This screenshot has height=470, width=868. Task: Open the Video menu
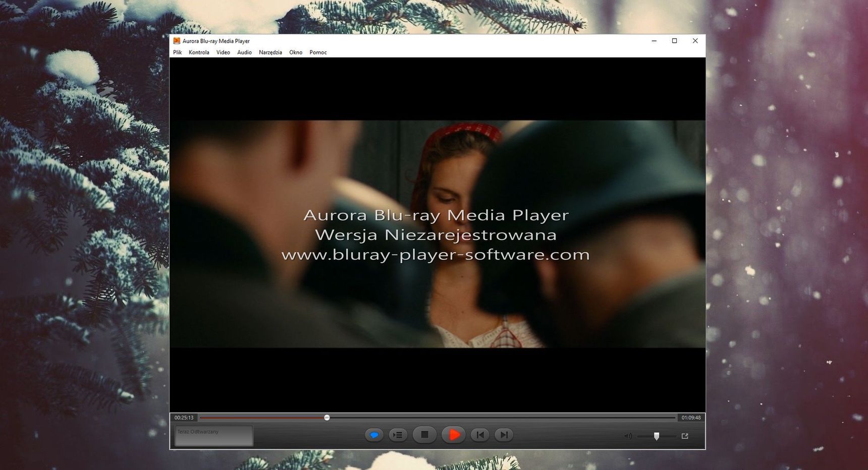coord(223,52)
